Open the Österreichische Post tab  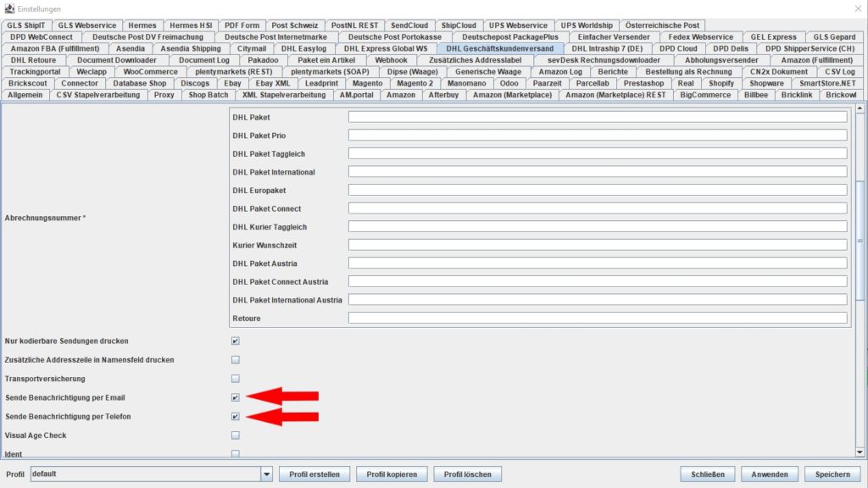tap(662, 25)
